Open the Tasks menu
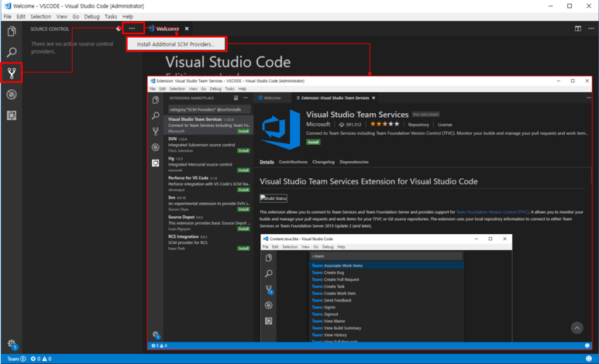Image resolution: width=599 pixels, height=364 pixels. pyautogui.click(x=109, y=16)
